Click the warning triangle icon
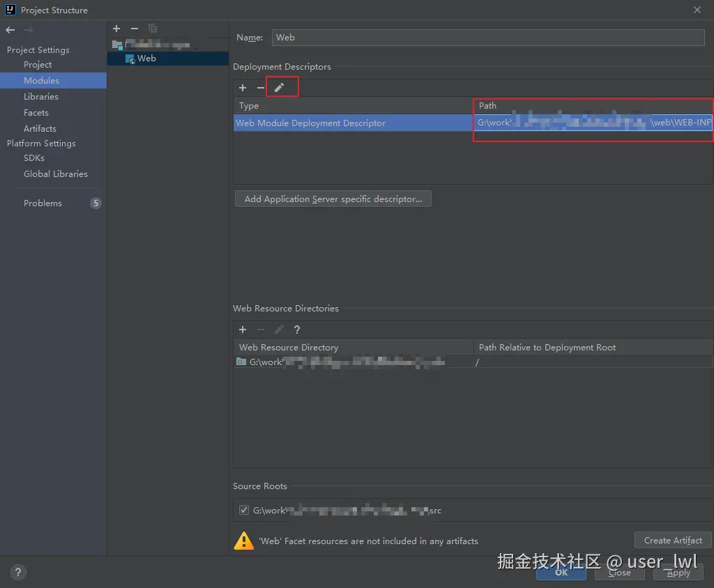 [x=244, y=541]
